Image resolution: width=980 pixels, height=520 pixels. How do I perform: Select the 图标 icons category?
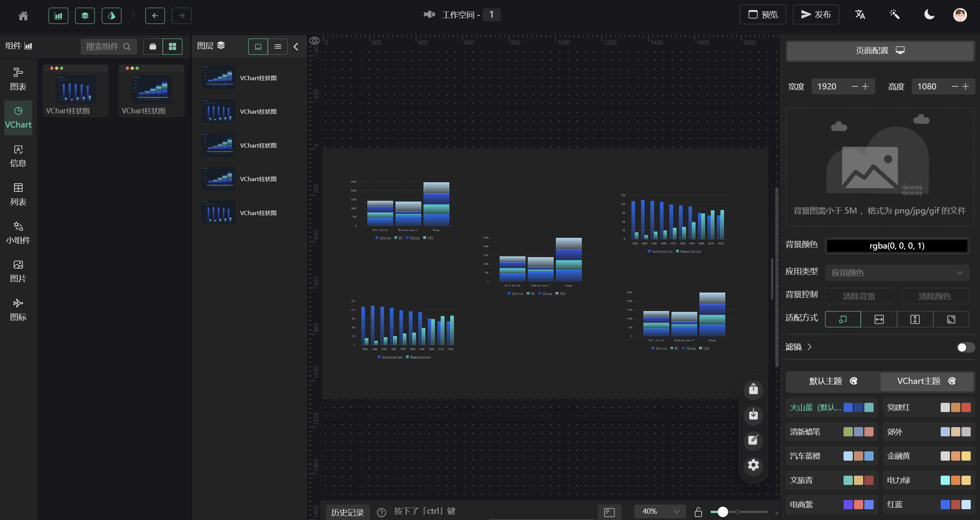pos(18,310)
